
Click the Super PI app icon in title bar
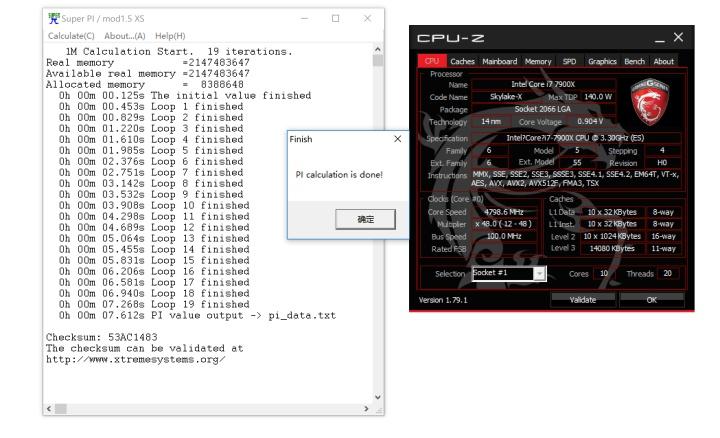click(x=54, y=18)
